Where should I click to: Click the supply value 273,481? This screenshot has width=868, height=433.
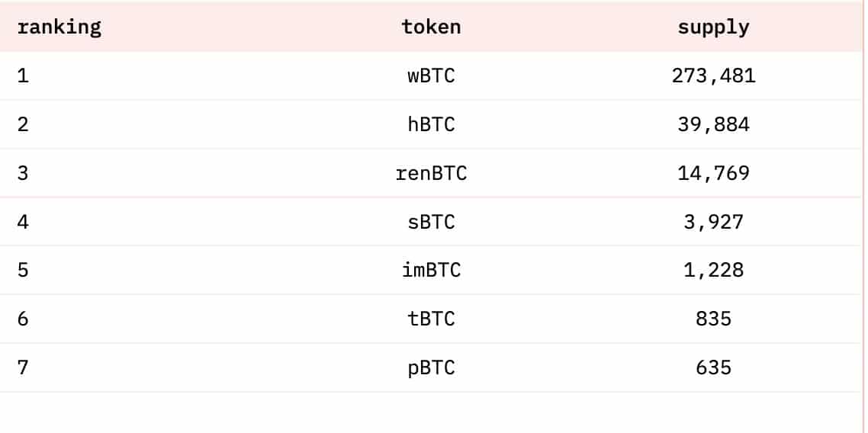point(714,75)
